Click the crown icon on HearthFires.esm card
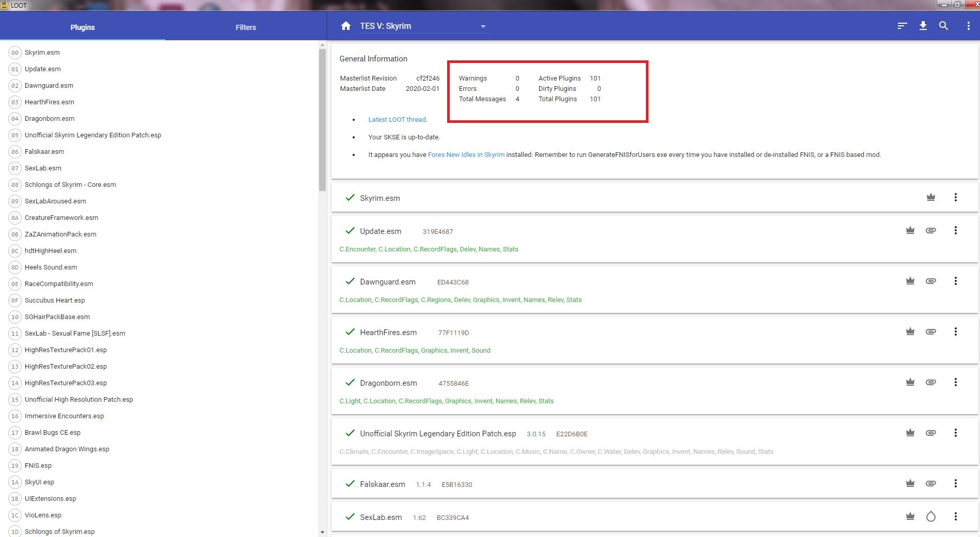 coord(910,331)
